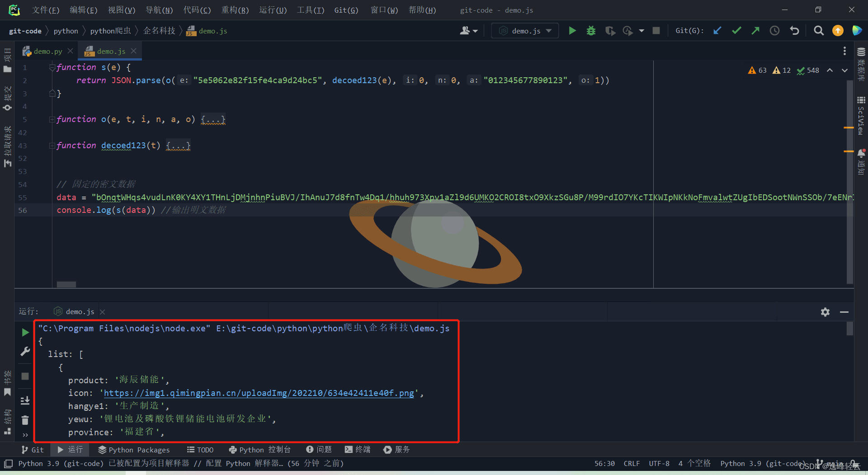Push commits with the green arrow icon
Screen dimensions: 868x475
point(755,30)
